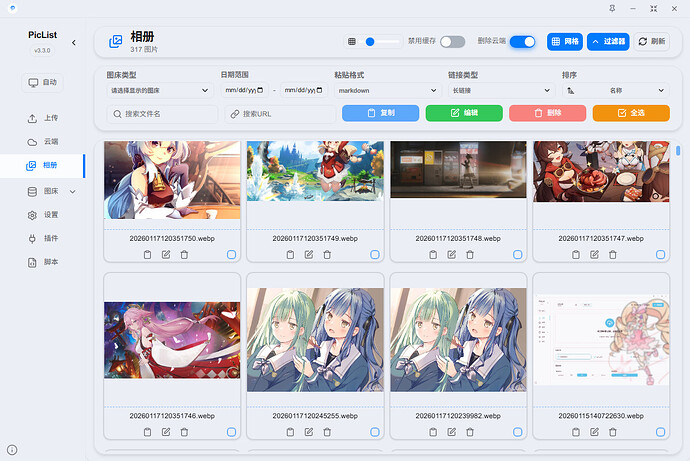Select checkbox for 20260117120351746.webp
This screenshot has width=690, height=461.
pyautogui.click(x=231, y=432)
